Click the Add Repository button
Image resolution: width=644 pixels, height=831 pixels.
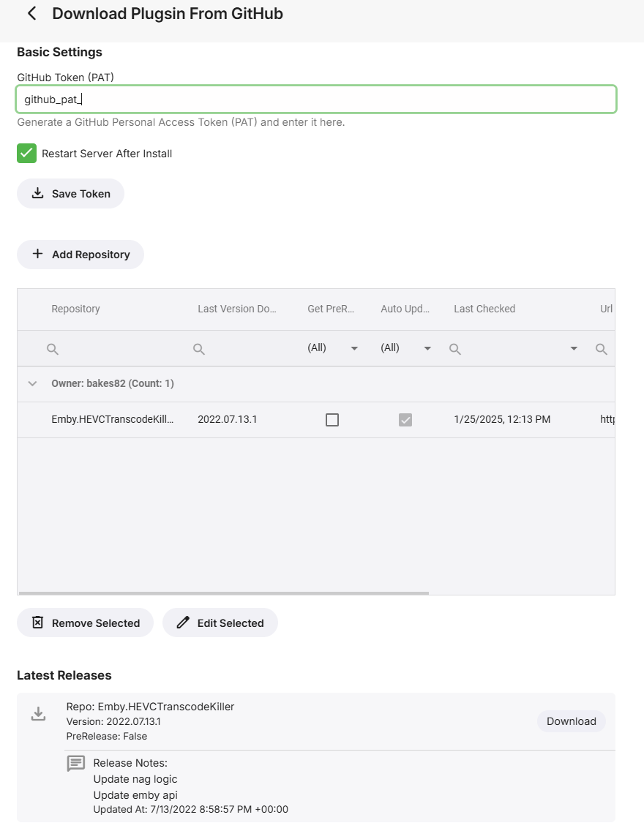click(x=80, y=255)
